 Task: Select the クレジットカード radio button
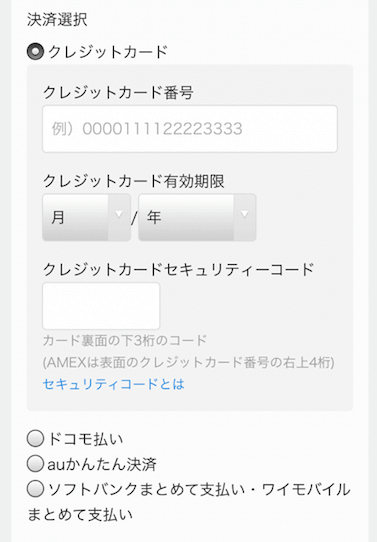coord(35,52)
